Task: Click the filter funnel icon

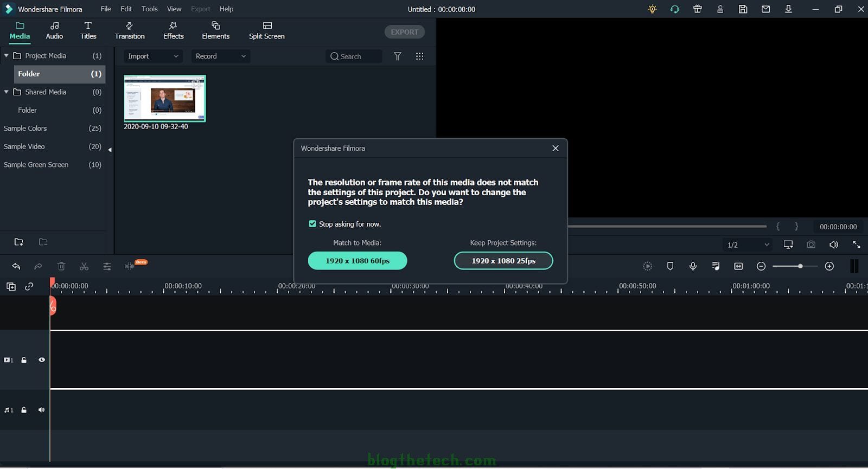Action: (x=398, y=56)
